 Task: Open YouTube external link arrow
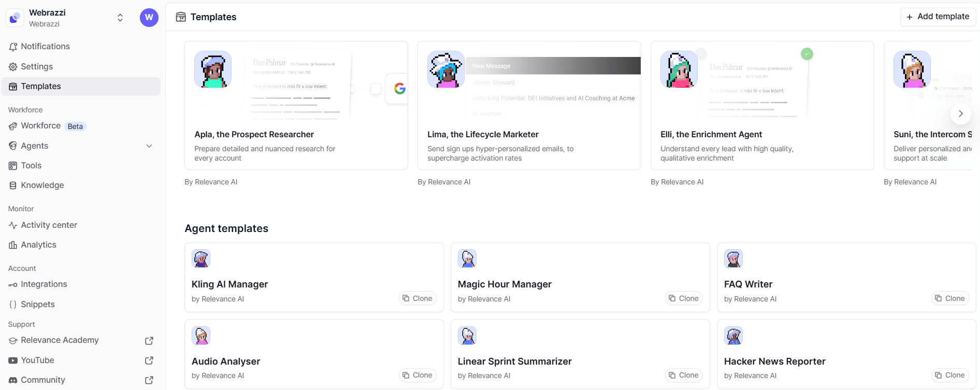[x=149, y=360]
